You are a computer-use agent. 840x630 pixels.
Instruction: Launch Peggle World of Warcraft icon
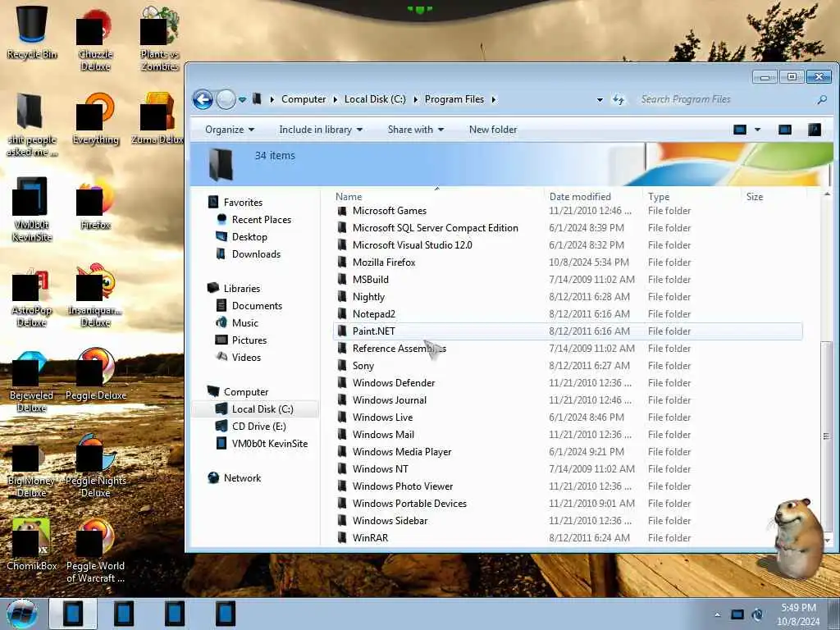tap(95, 552)
